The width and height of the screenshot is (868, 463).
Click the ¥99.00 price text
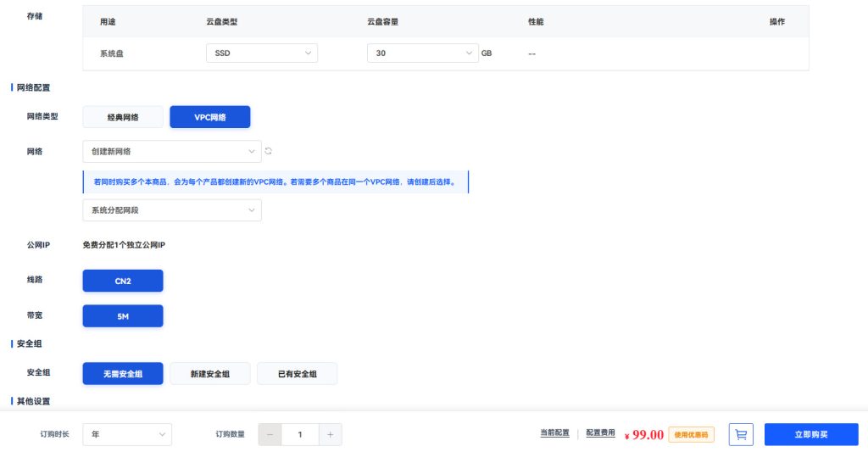click(644, 435)
